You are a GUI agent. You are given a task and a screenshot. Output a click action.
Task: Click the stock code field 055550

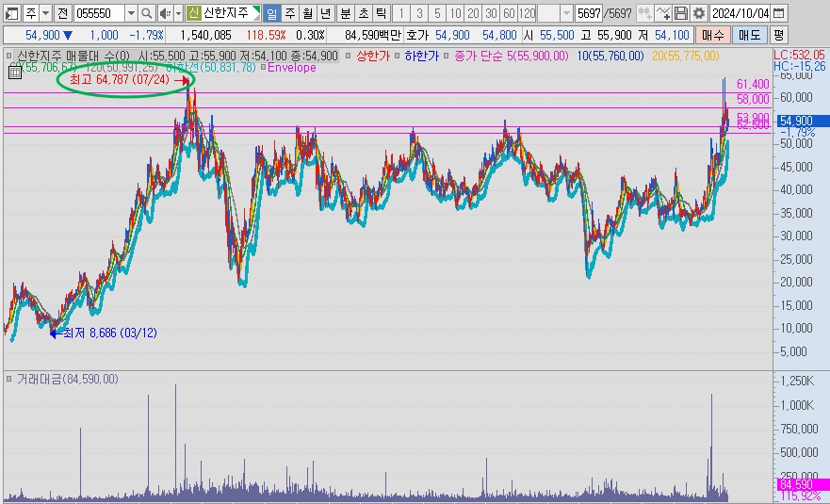(100, 13)
